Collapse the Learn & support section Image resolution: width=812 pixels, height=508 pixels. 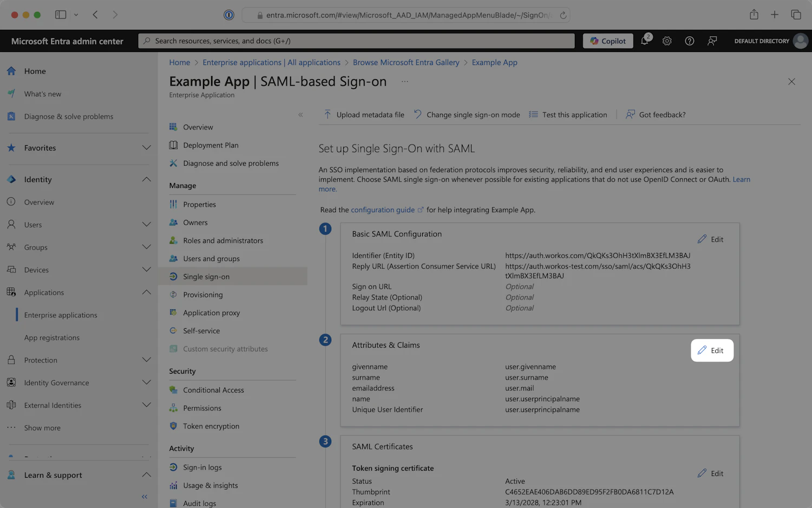146,475
